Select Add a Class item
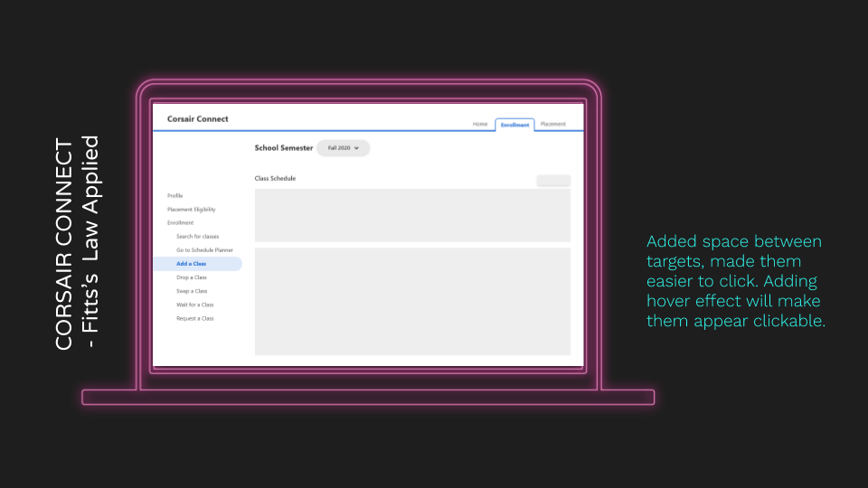The image size is (868, 488). coord(198,264)
